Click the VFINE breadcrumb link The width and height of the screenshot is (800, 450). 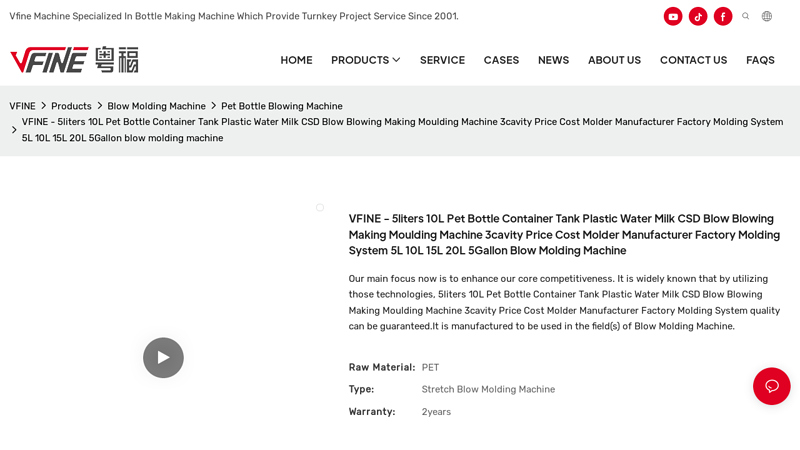[22, 106]
